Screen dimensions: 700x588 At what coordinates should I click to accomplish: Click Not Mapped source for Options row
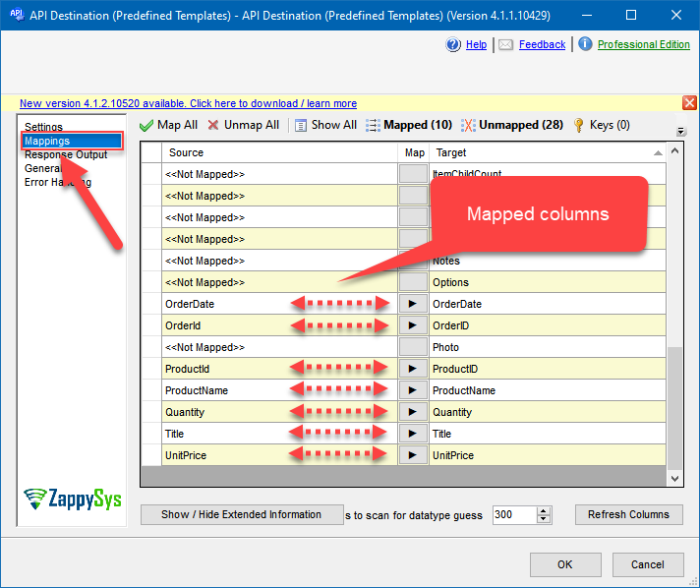click(279, 282)
